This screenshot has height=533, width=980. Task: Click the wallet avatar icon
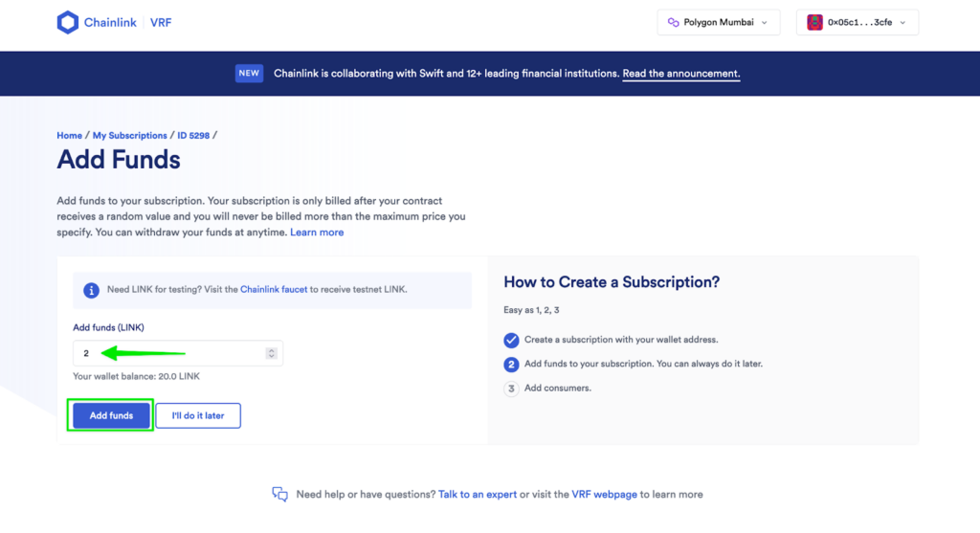click(815, 23)
